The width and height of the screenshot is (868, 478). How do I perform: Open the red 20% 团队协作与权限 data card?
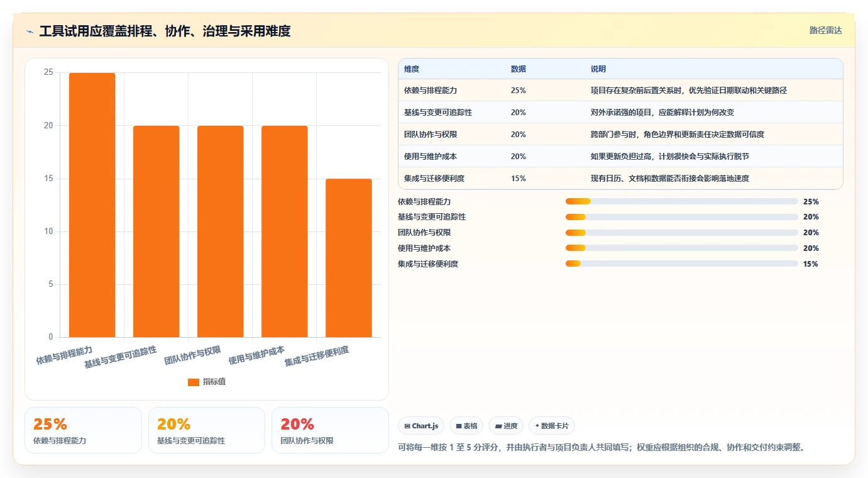(330, 430)
